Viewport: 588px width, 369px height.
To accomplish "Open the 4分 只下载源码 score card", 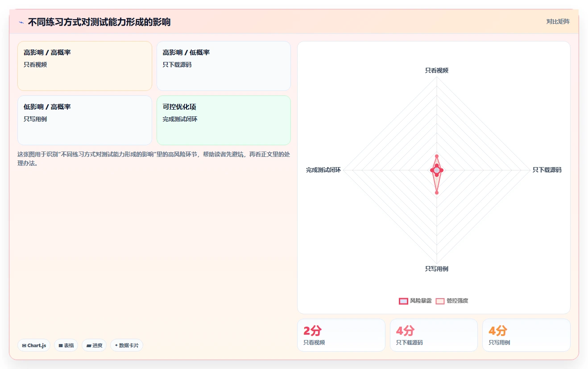I will coord(434,335).
